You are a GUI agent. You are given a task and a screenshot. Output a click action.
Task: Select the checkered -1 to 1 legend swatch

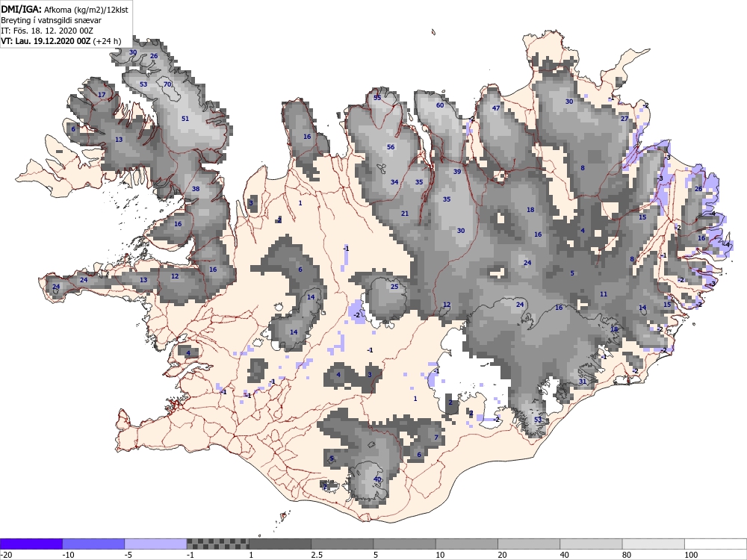(217, 544)
